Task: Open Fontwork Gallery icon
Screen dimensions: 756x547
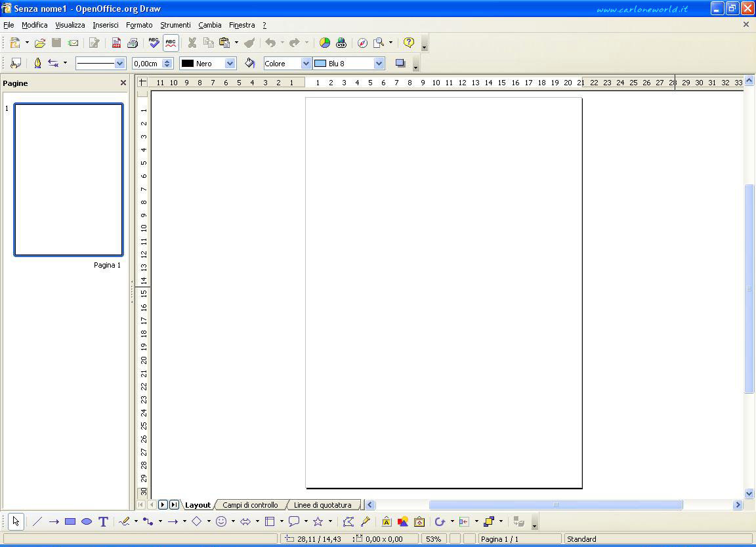Action: pyautogui.click(x=387, y=521)
